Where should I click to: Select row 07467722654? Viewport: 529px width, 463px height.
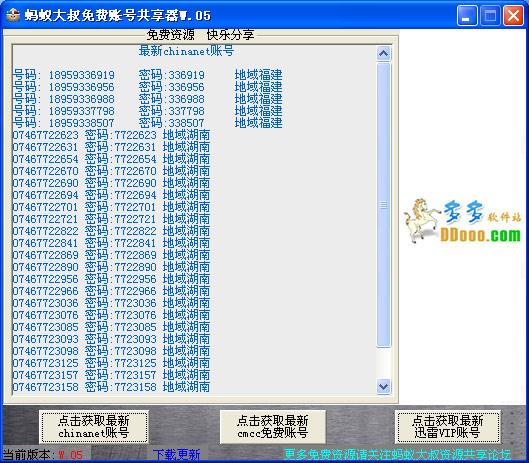[111, 159]
